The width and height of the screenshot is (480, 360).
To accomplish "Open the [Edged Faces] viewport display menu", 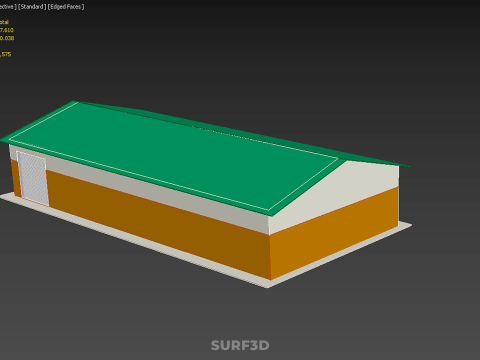I will point(66,6).
